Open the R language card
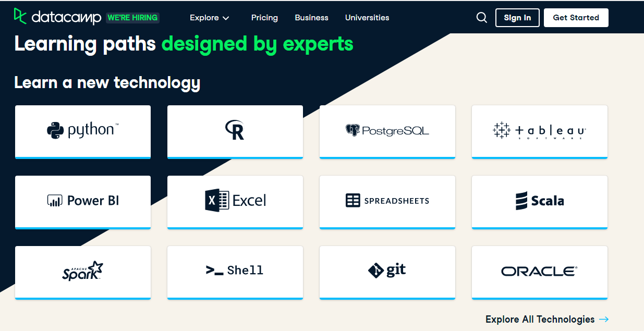The height and width of the screenshot is (331, 644). coord(235,132)
